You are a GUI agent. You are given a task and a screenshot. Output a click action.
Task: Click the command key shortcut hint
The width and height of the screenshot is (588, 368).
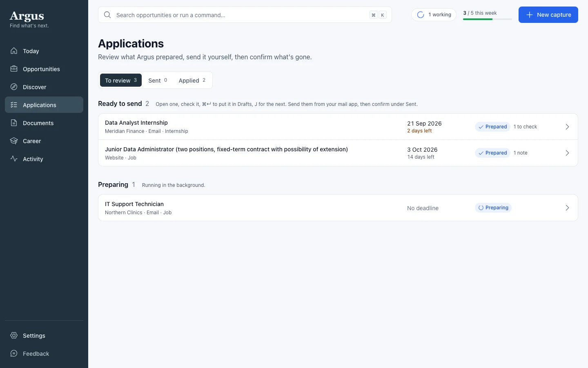(373, 15)
